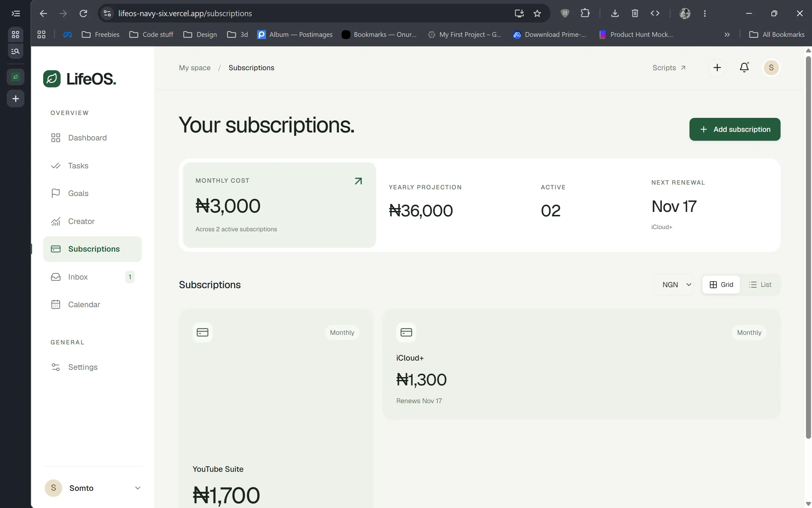Click the Add subscription button
Image resolution: width=812 pixels, height=508 pixels.
(x=735, y=129)
